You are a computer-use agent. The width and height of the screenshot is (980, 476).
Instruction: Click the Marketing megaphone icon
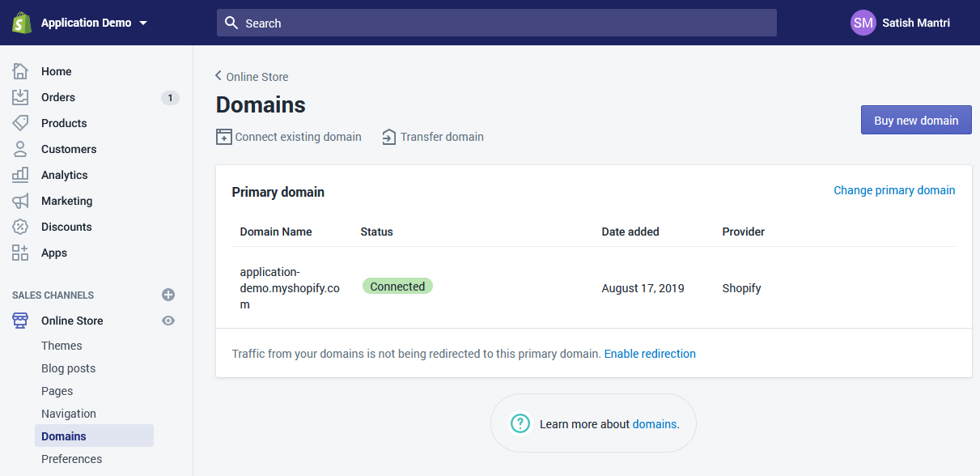20,201
